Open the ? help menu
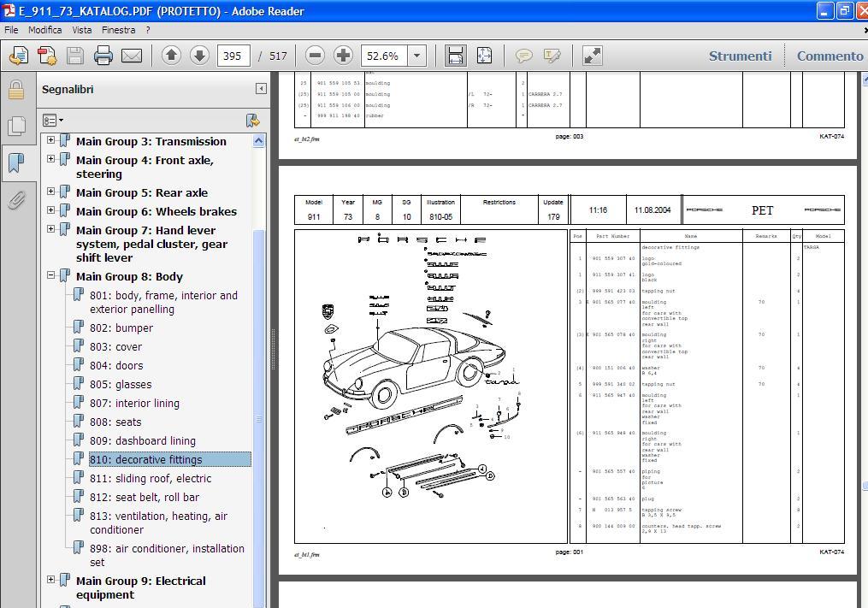 pos(148,30)
